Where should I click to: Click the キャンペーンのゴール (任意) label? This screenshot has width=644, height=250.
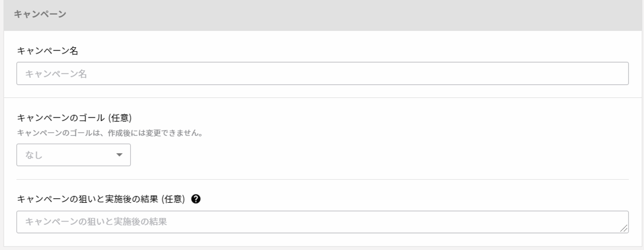pos(74,118)
